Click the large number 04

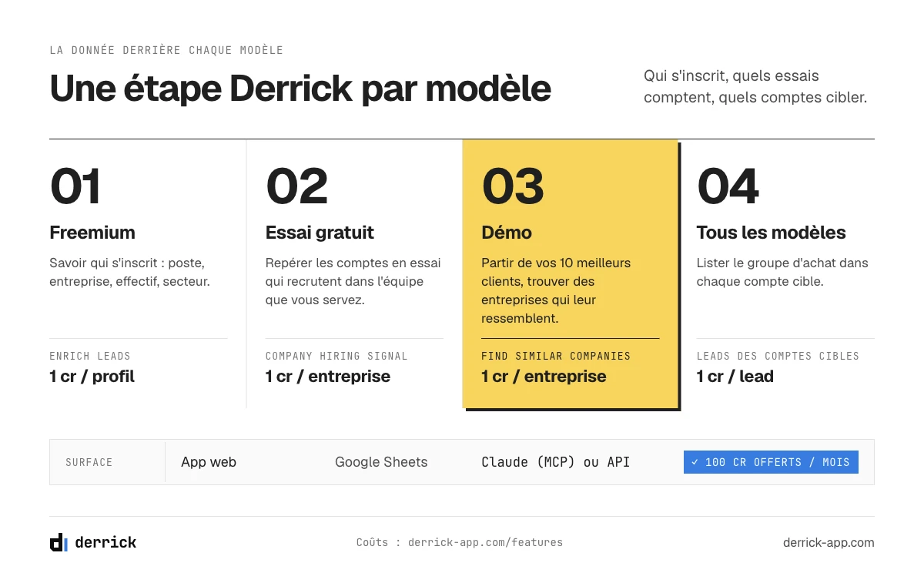(728, 186)
